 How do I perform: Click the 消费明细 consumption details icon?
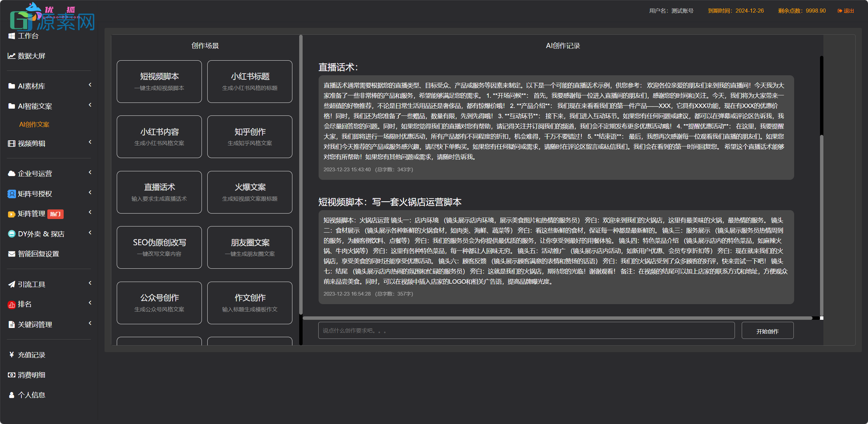point(11,375)
